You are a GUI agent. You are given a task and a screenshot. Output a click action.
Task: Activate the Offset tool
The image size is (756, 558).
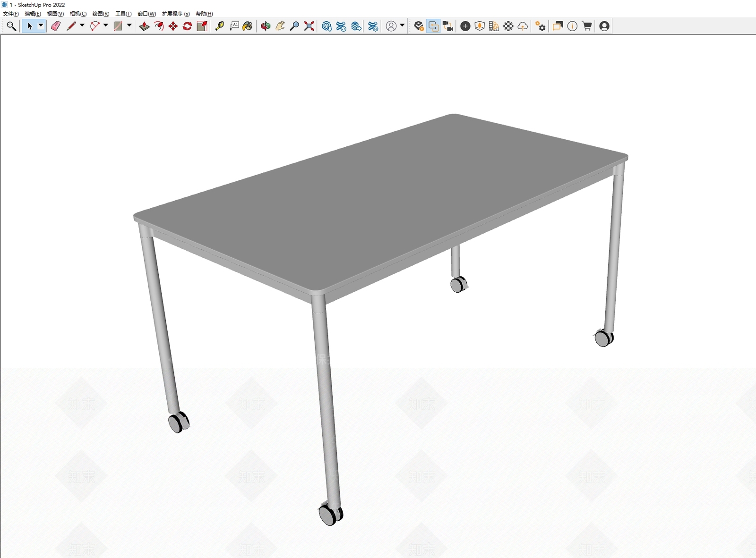click(159, 26)
